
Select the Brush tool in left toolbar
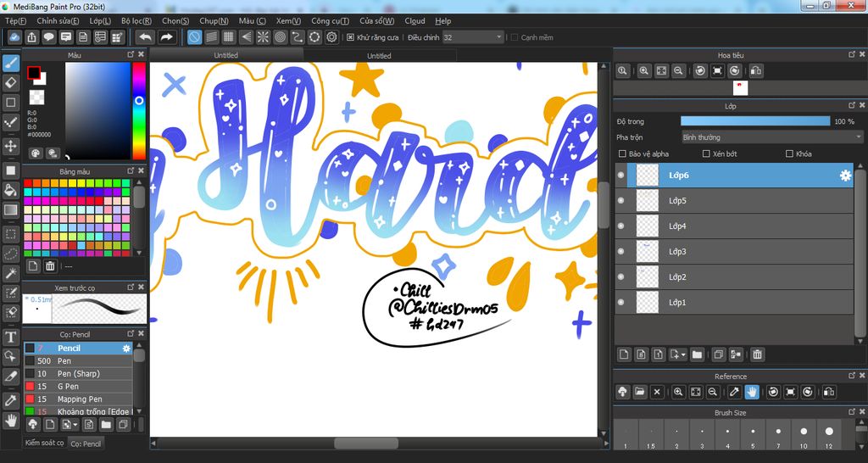pyautogui.click(x=10, y=63)
